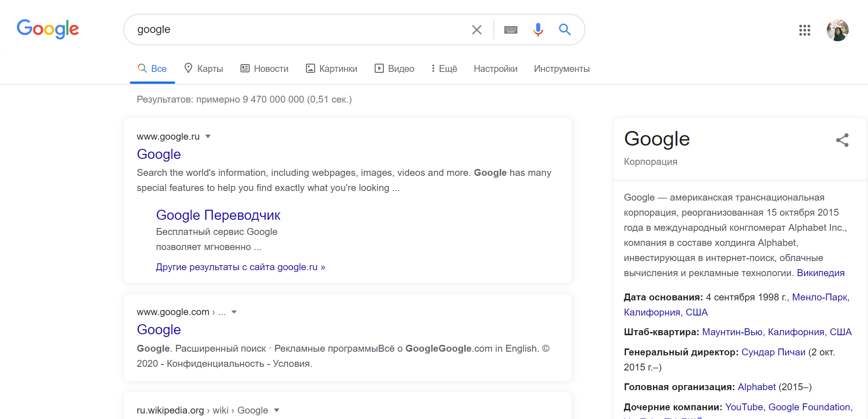Open the Google result from google.ru

[x=159, y=154]
